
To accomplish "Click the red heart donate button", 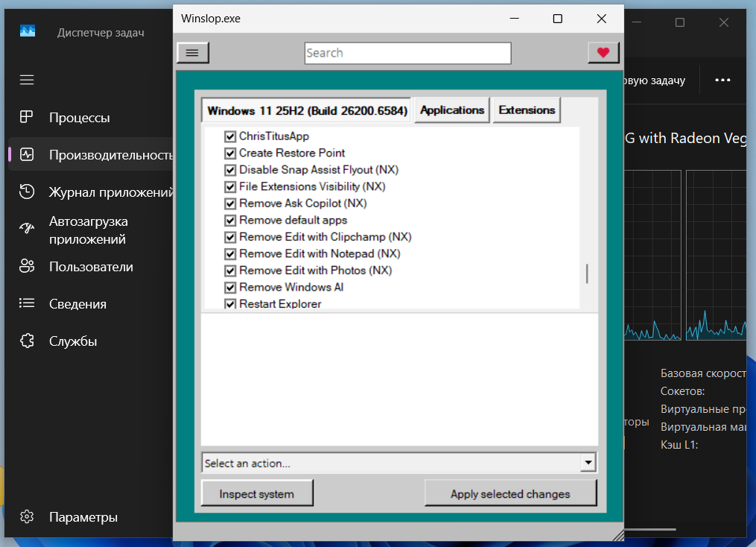I will [x=603, y=53].
